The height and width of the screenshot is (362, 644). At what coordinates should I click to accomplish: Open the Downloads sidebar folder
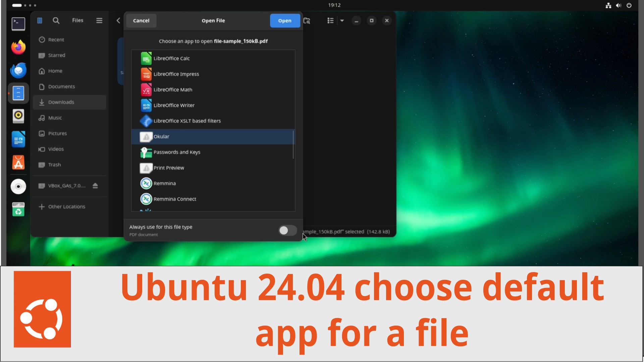61,102
